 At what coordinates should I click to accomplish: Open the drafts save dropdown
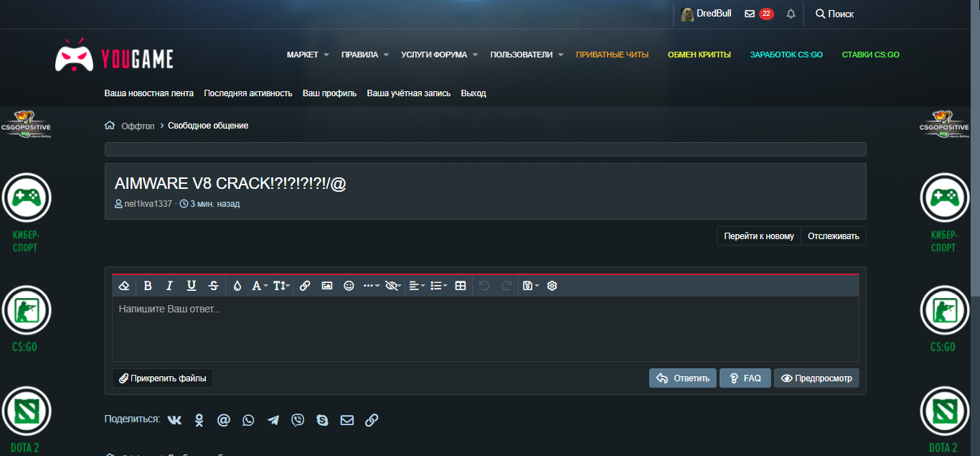[x=531, y=286]
